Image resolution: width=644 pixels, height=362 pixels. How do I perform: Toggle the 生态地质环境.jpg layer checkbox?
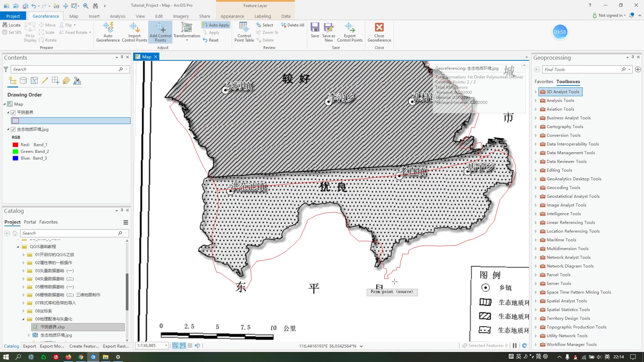13,129
